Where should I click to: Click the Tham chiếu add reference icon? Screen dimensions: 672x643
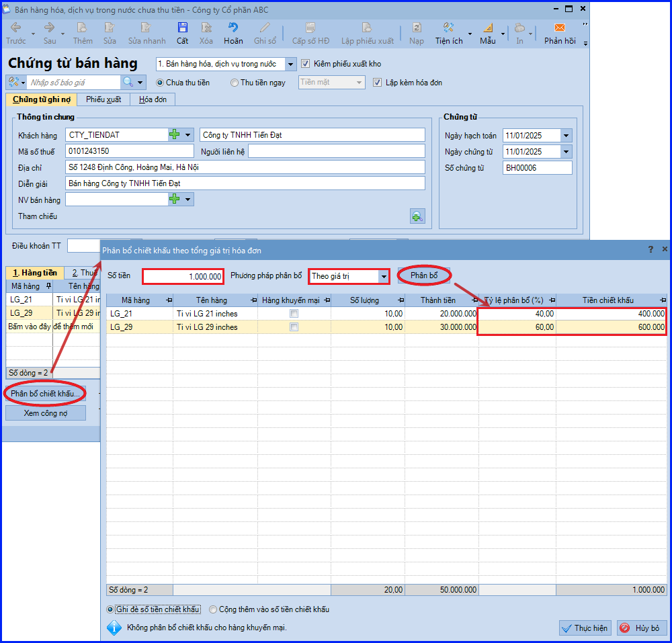(417, 216)
